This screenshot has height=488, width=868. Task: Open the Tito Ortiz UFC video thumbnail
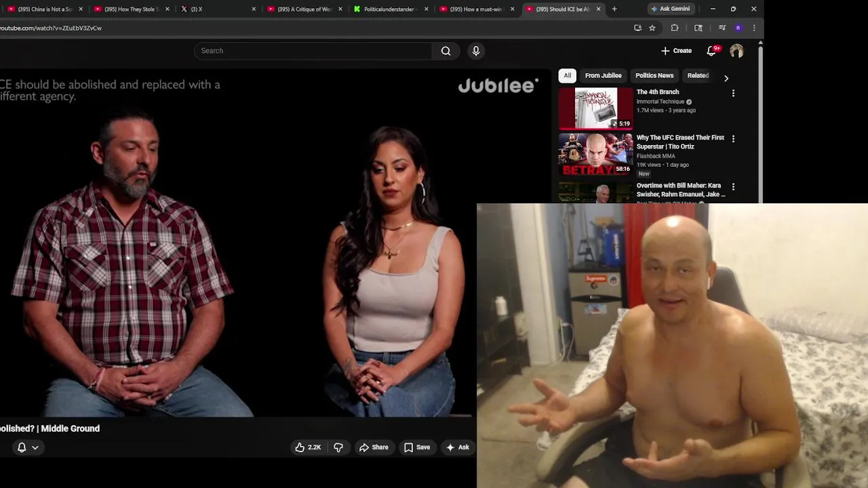595,154
